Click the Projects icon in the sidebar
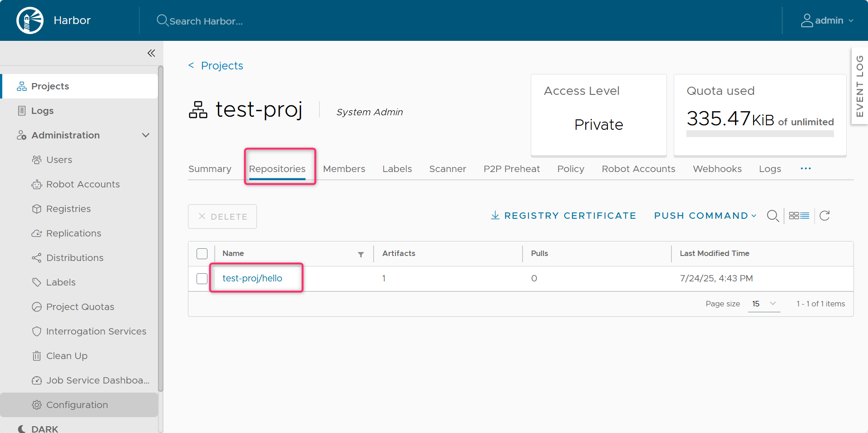 point(22,86)
